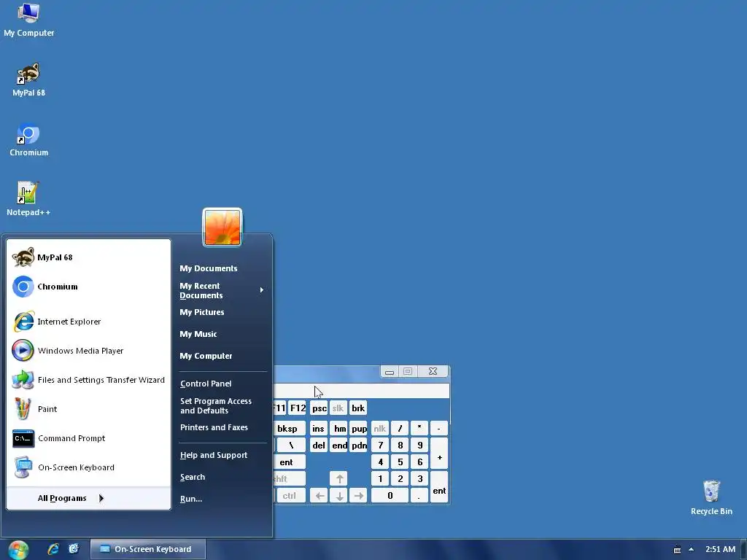
Task: Open Printers and Faxes
Action: (x=222, y=427)
